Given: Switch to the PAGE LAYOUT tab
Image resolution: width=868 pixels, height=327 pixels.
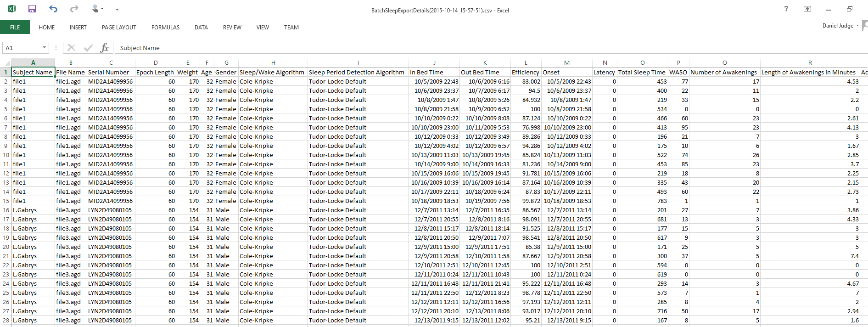Looking at the screenshot, I should (119, 27).
